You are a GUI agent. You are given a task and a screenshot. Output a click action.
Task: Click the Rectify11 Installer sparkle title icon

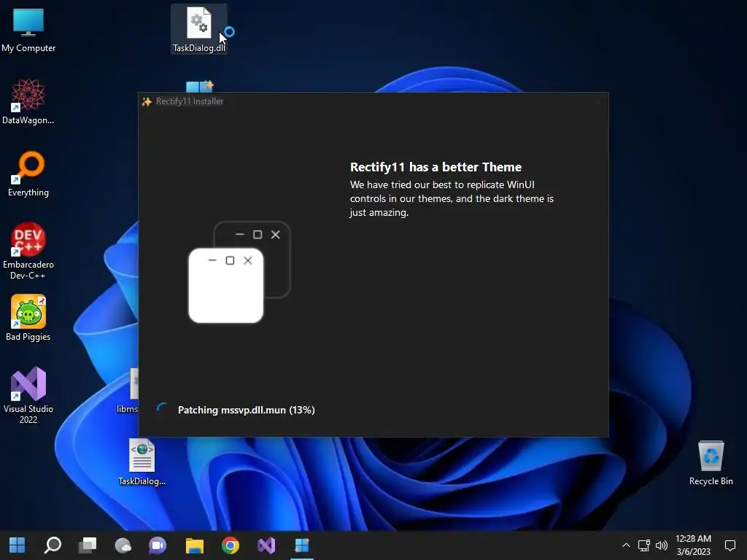(x=147, y=101)
